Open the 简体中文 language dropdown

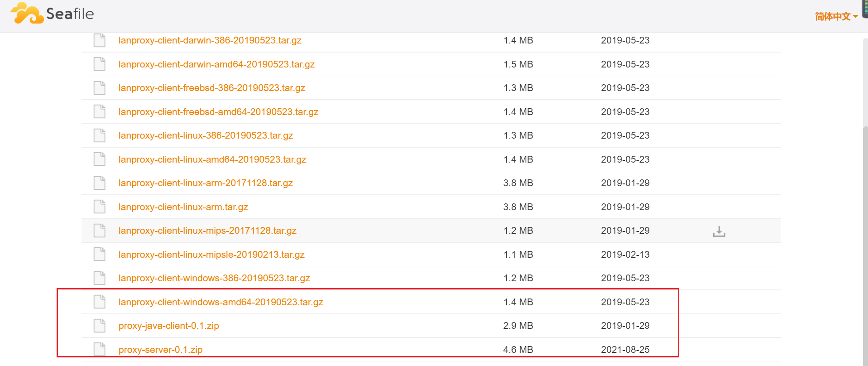click(x=835, y=16)
